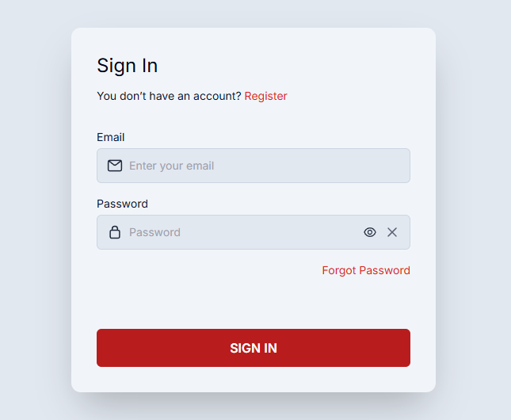Click the Password label above the field
This screenshot has width=511, height=420.
[122, 204]
